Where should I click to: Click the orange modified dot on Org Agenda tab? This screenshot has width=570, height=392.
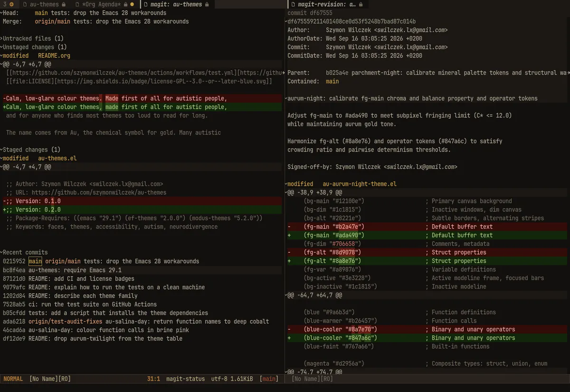pyautogui.click(x=133, y=4)
